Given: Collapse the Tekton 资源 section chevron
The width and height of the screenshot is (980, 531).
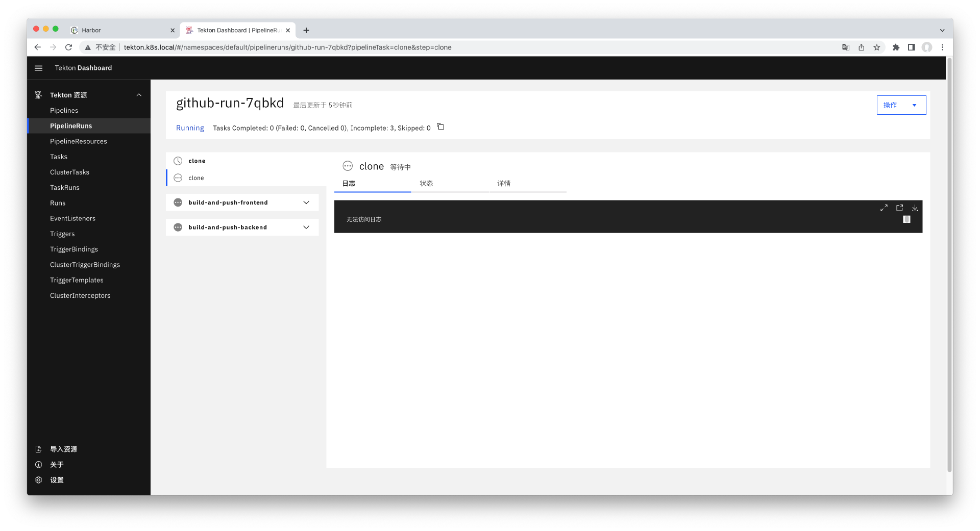Looking at the screenshot, I should click(139, 95).
